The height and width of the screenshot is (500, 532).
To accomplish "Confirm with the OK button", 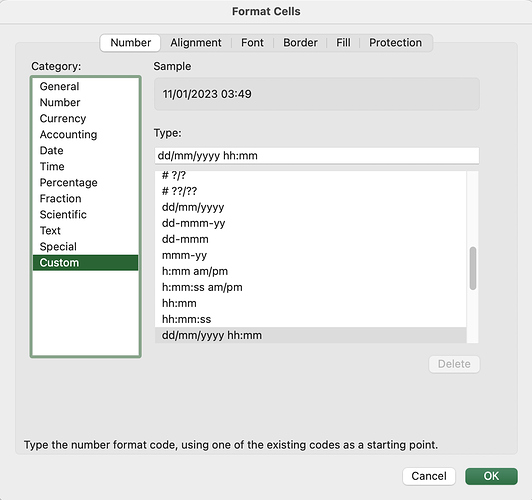I will [491, 476].
